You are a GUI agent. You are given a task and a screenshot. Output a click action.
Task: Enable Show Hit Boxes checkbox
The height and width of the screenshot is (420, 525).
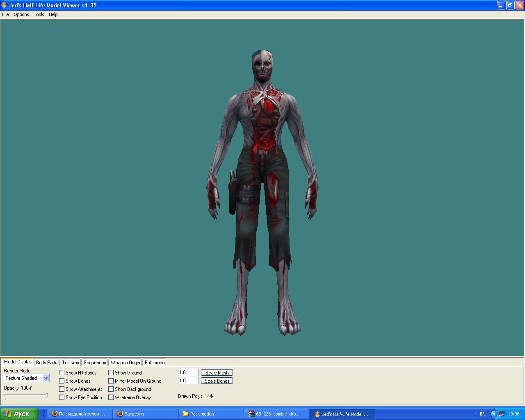tap(62, 373)
